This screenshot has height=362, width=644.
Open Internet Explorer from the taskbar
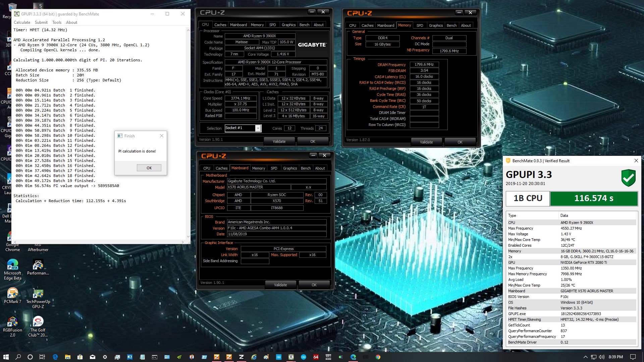[254, 357]
